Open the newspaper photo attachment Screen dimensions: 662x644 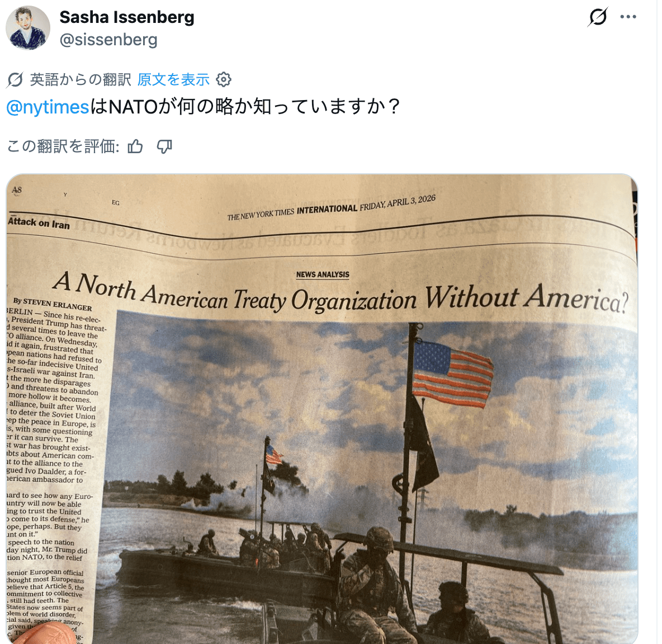coord(322,409)
